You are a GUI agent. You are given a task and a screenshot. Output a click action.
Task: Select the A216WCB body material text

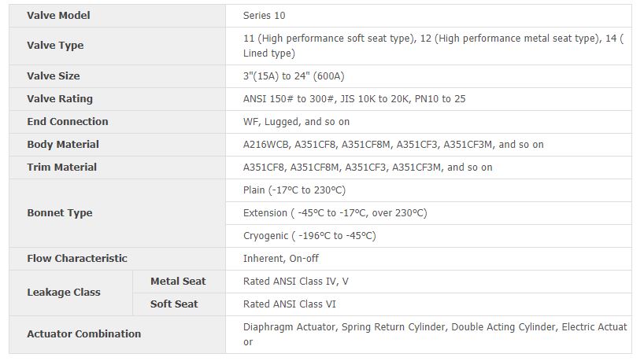pos(266,145)
